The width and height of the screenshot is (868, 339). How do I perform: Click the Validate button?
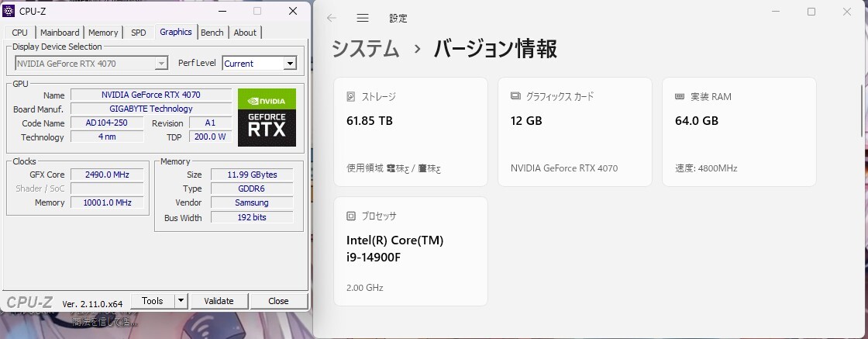219,301
